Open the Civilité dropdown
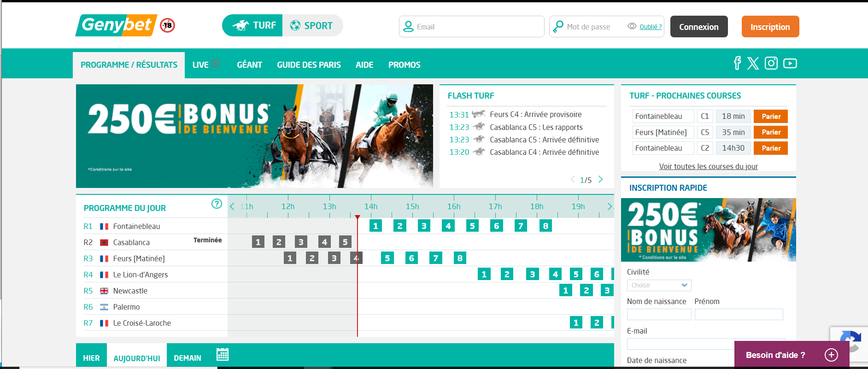Screen dimensions: 868x369 [x=659, y=285]
